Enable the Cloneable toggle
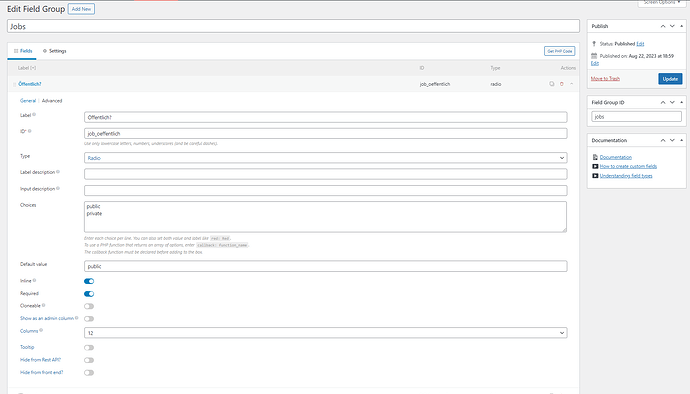This screenshot has height=394, width=690. pos(89,306)
